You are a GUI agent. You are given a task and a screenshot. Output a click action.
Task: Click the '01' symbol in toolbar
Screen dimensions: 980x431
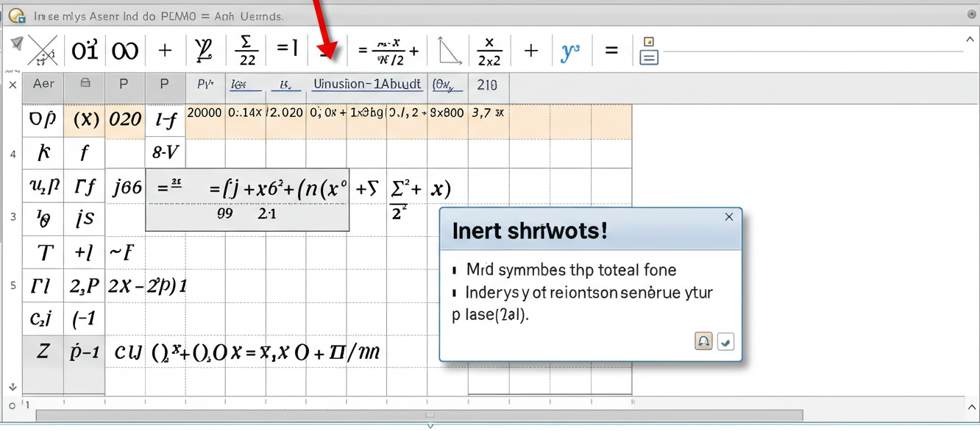85,51
